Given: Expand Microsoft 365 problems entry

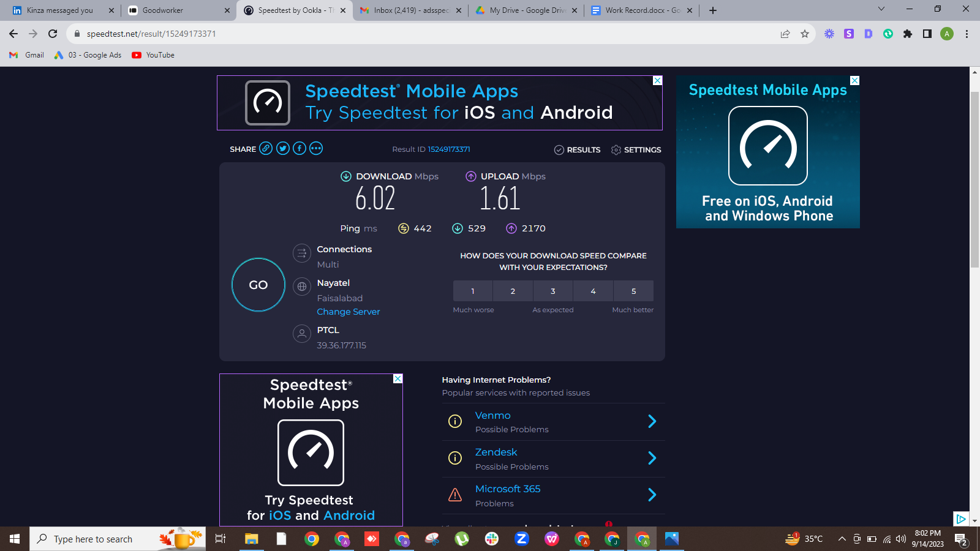Looking at the screenshot, I should 652,495.
